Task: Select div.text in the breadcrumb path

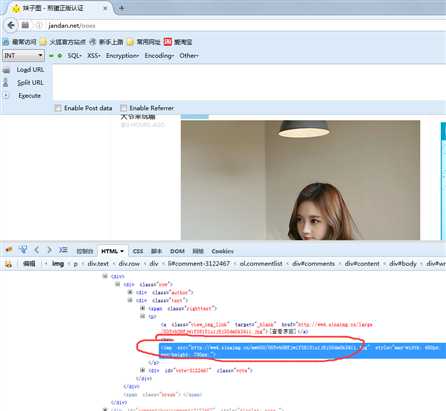Action: [98, 264]
